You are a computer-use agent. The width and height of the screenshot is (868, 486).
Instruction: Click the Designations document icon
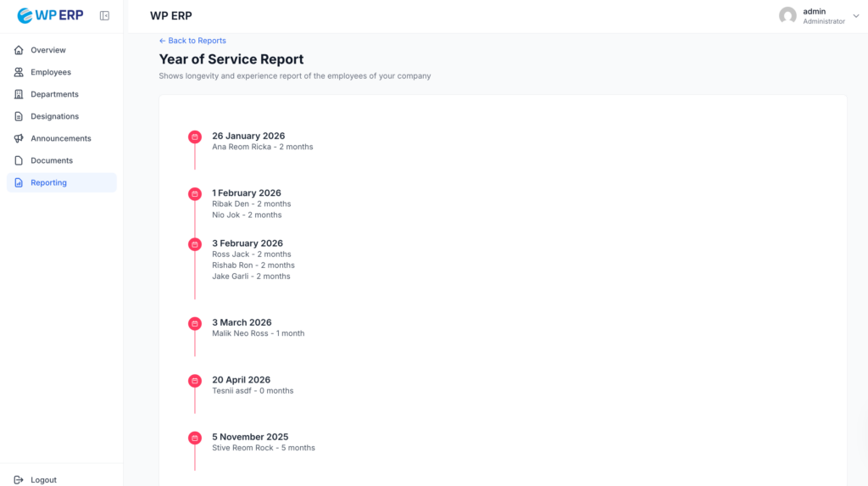coord(19,116)
